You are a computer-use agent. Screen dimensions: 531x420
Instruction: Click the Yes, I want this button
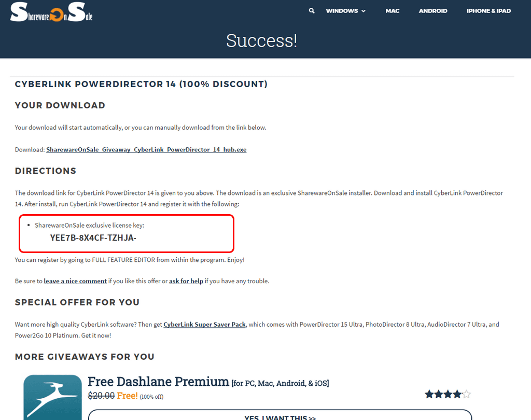(280, 415)
